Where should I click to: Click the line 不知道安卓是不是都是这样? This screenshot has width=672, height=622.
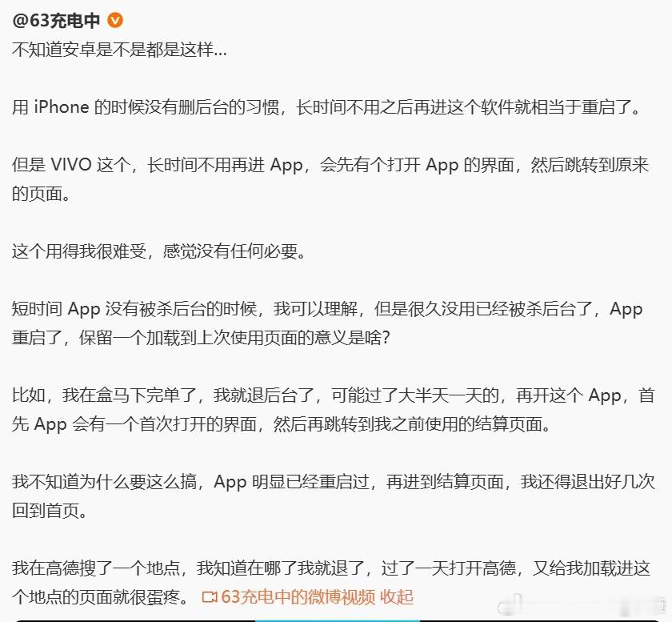pos(119,50)
